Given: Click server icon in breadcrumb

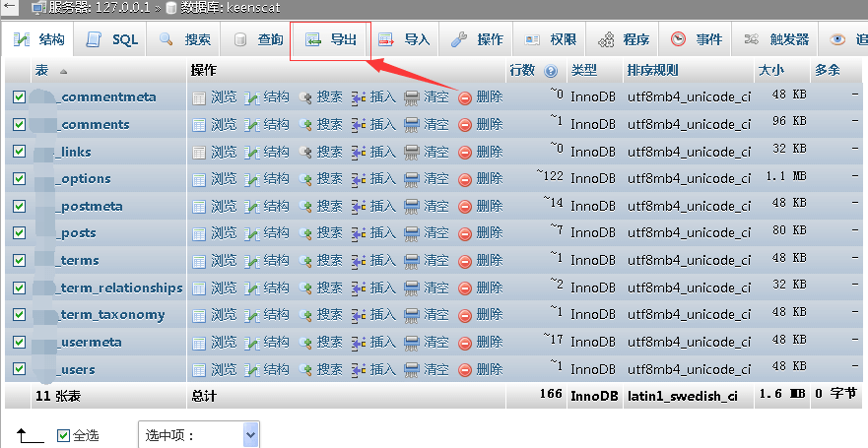Looking at the screenshot, I should [x=38, y=8].
